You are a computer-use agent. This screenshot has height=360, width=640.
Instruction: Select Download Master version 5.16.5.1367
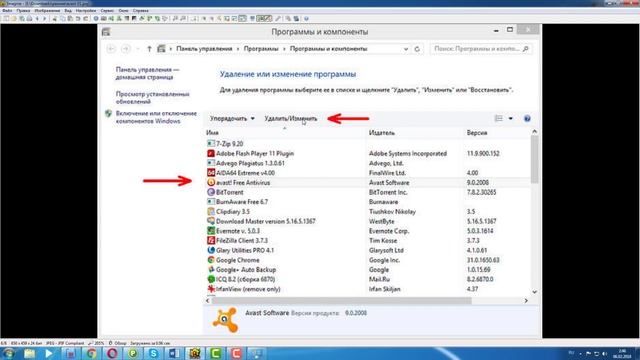point(266,221)
